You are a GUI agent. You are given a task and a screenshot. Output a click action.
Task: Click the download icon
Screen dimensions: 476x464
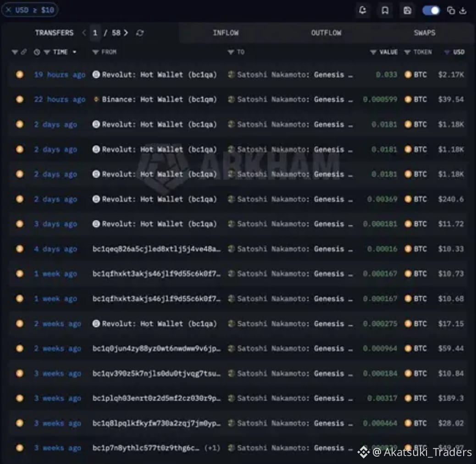click(463, 11)
